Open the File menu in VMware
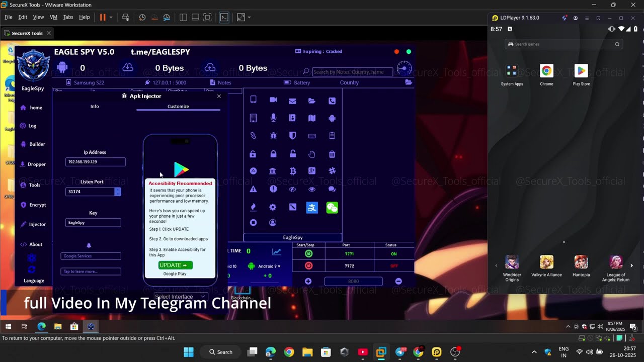The width and height of the screenshot is (644, 362). point(9,17)
